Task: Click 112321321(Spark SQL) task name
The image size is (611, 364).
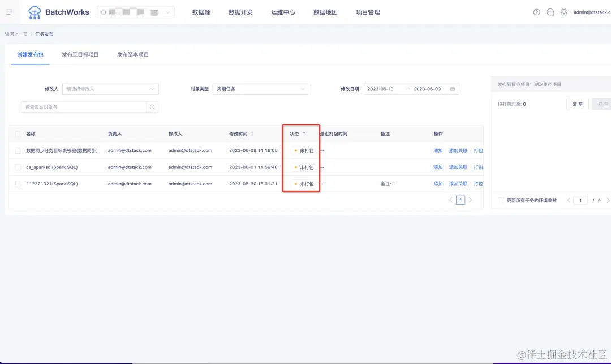Action: click(52, 184)
